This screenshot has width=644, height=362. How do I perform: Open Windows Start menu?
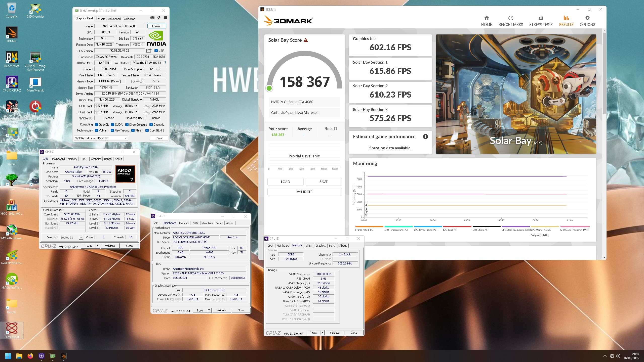pyautogui.click(x=8, y=356)
